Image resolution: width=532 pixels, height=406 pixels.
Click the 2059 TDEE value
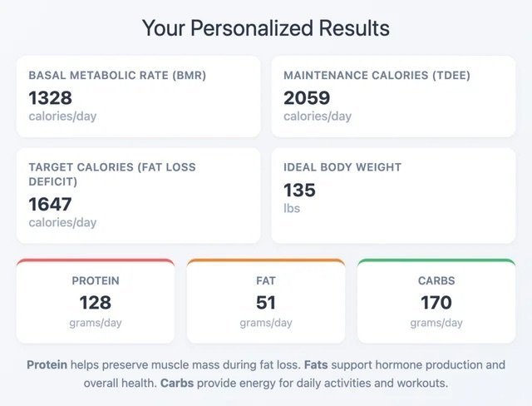pos(307,98)
